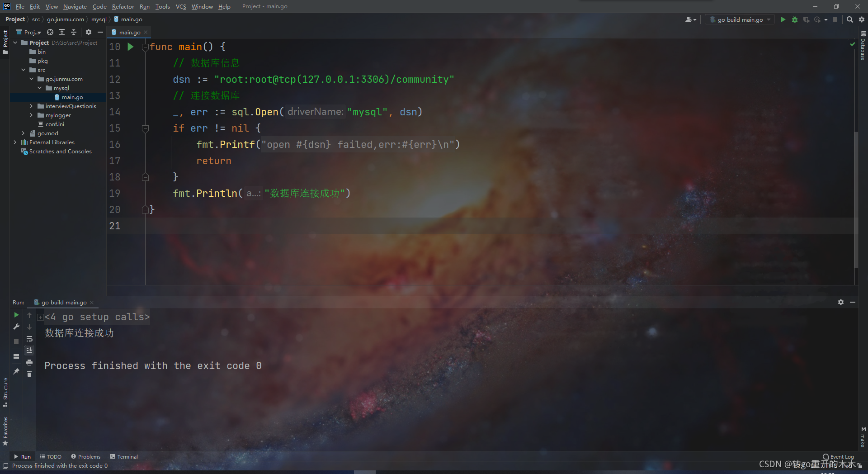
Task: Stop the process from the top toolbar
Action: click(x=835, y=19)
